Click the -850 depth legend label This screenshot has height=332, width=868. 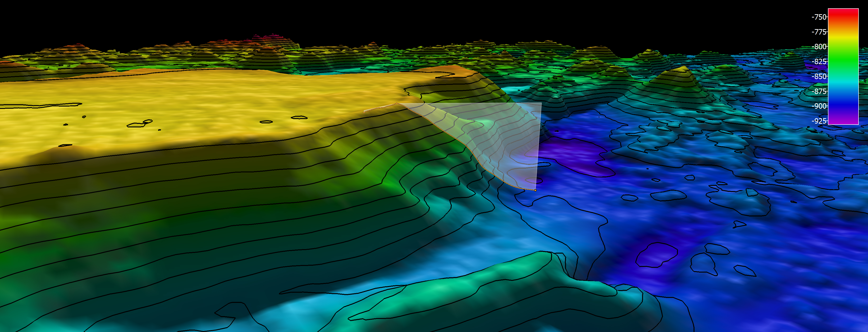pos(819,76)
